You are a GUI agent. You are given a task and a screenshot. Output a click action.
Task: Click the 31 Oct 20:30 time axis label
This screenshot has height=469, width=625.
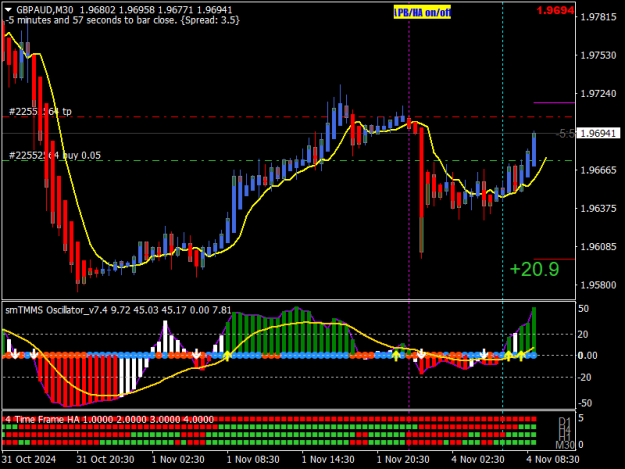(x=106, y=459)
